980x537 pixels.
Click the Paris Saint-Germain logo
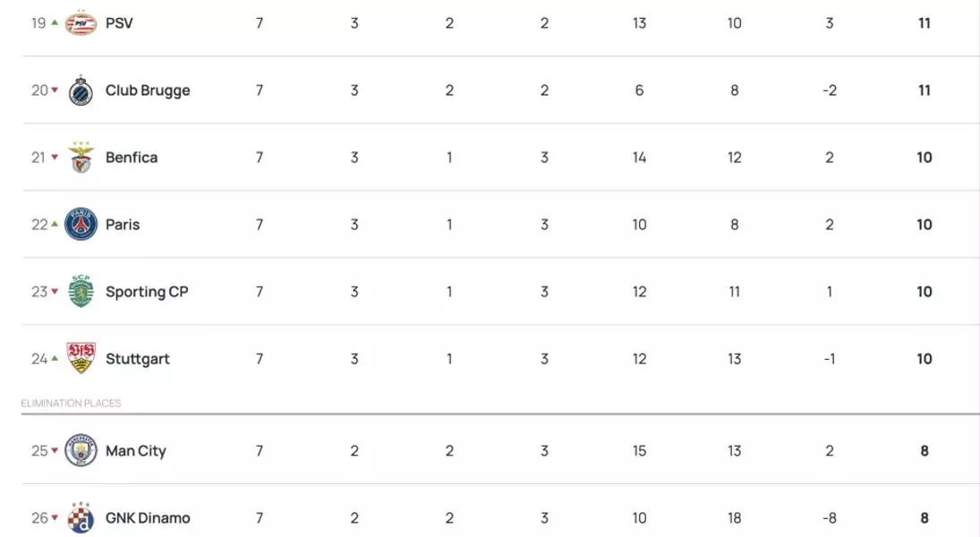coord(81,225)
